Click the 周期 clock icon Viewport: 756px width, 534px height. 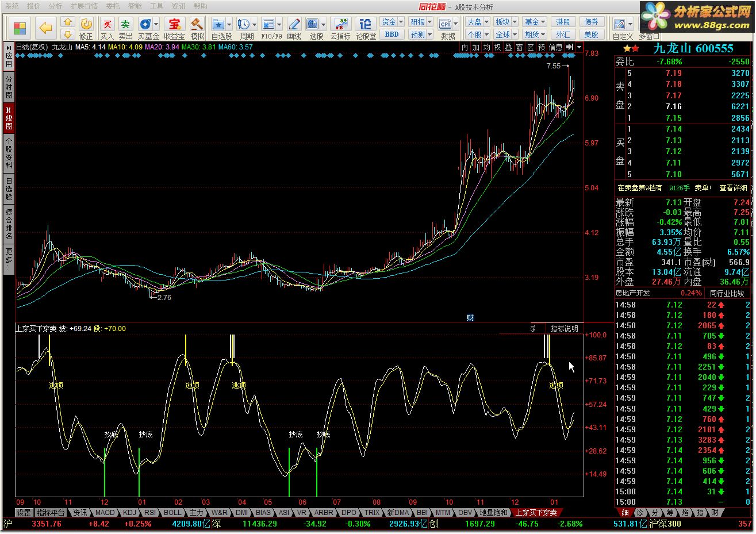click(x=244, y=24)
